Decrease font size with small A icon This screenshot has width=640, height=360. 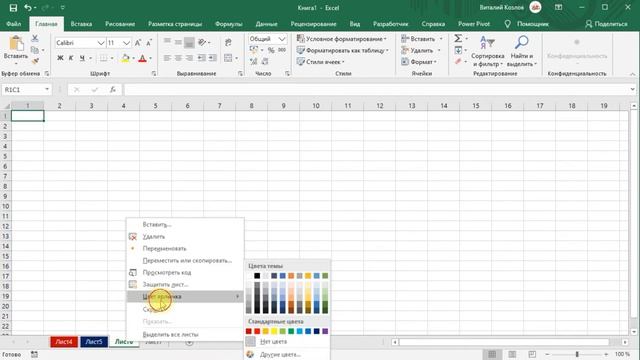pos(149,43)
